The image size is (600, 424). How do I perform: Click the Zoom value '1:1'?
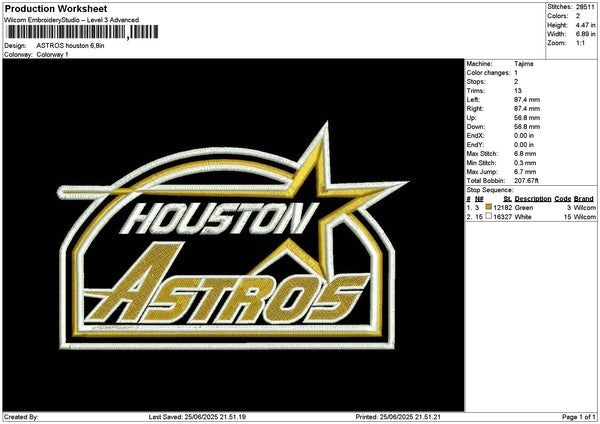(x=580, y=43)
